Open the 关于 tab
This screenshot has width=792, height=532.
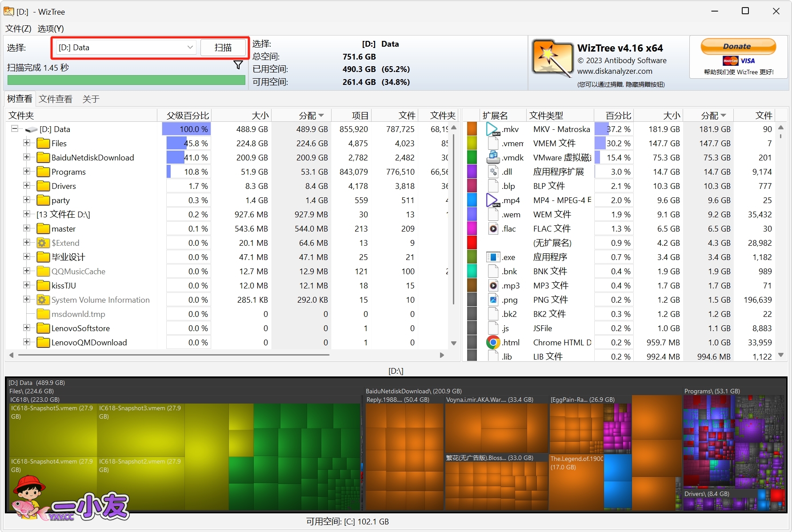[91, 99]
